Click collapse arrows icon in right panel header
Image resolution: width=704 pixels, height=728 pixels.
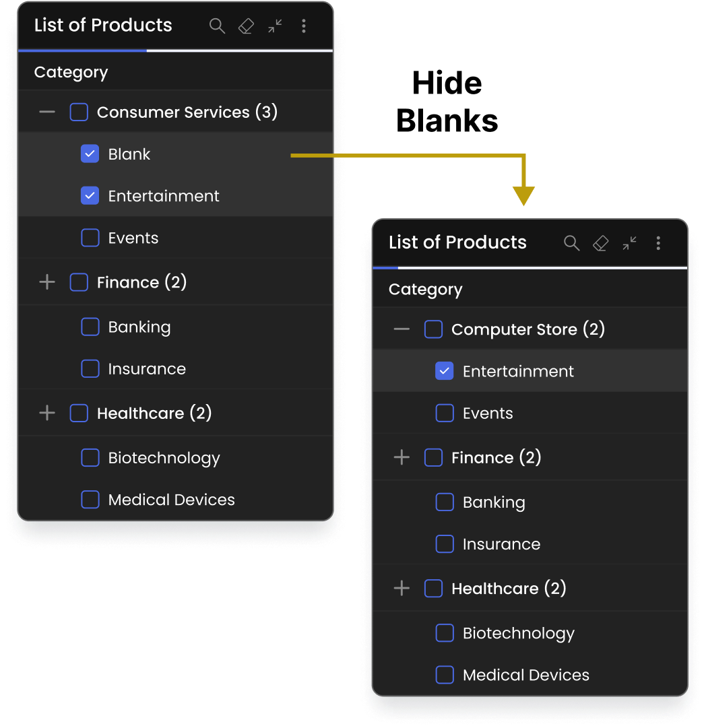point(629,243)
